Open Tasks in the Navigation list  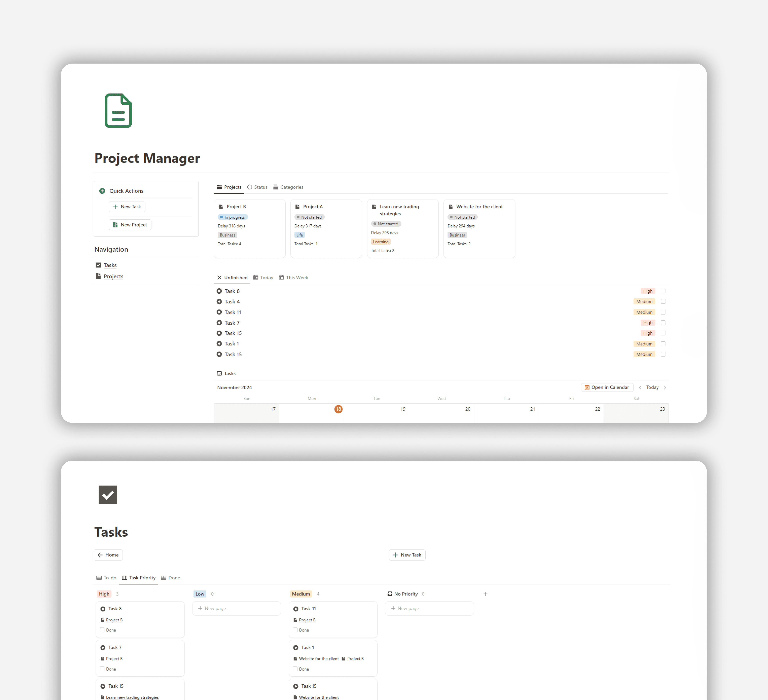pos(110,265)
